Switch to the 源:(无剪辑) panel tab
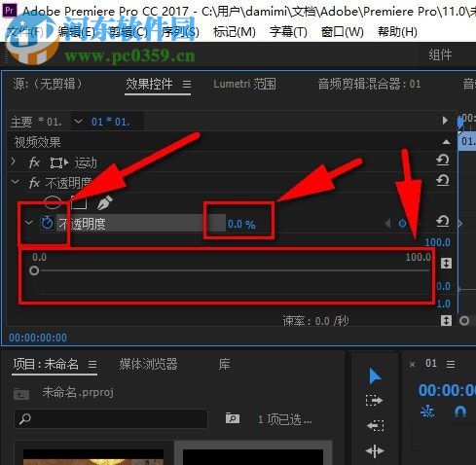The image size is (476, 465). pos(48,84)
